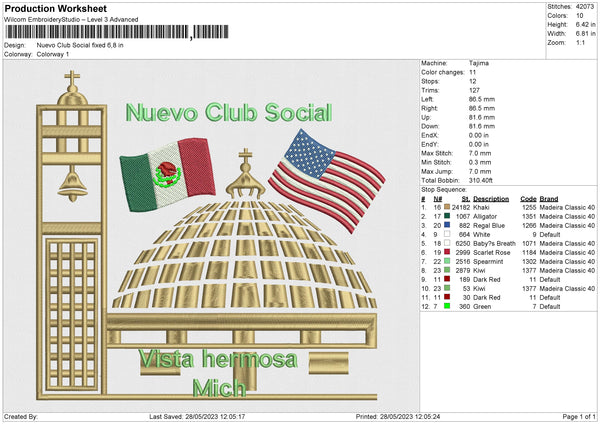Click the 'Alligator' description in row 2

pyautogui.click(x=485, y=217)
